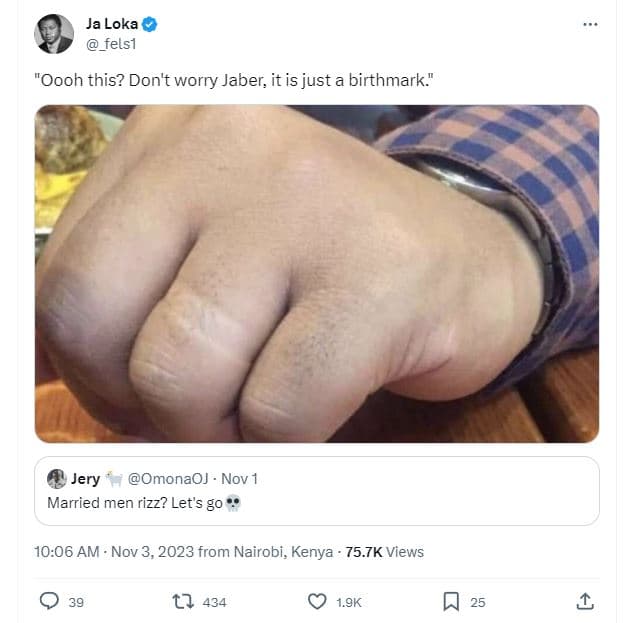Click the 1.9K likes count
Image resolution: width=624 pixels, height=623 pixels.
(348, 602)
